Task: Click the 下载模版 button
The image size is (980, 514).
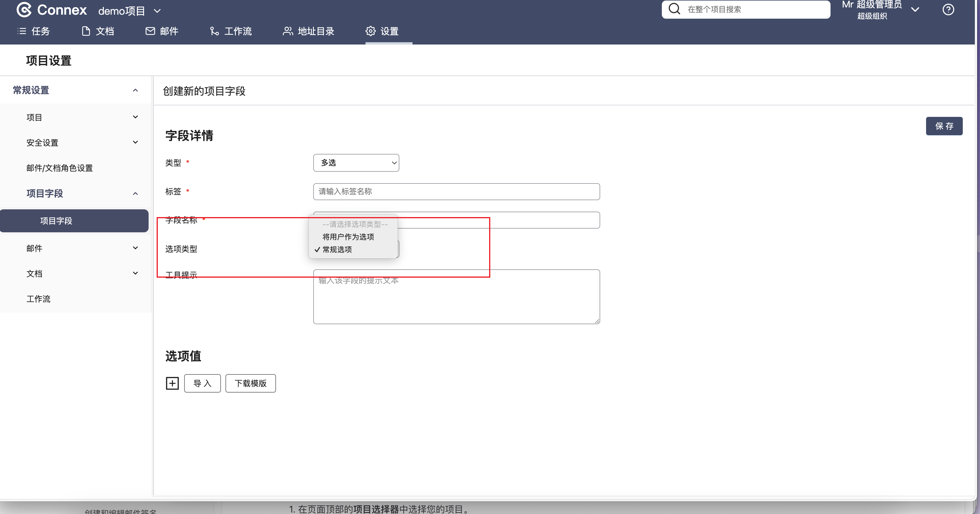Action: coord(250,383)
